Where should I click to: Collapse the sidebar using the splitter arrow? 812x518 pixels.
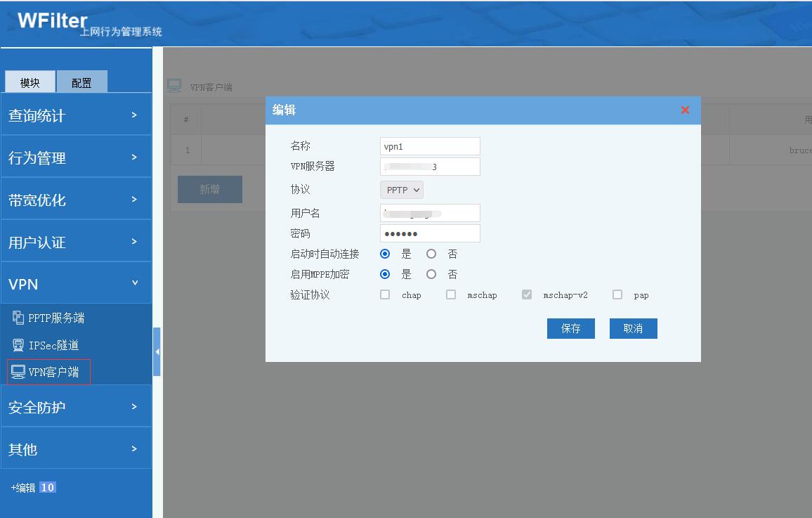pyautogui.click(x=157, y=351)
